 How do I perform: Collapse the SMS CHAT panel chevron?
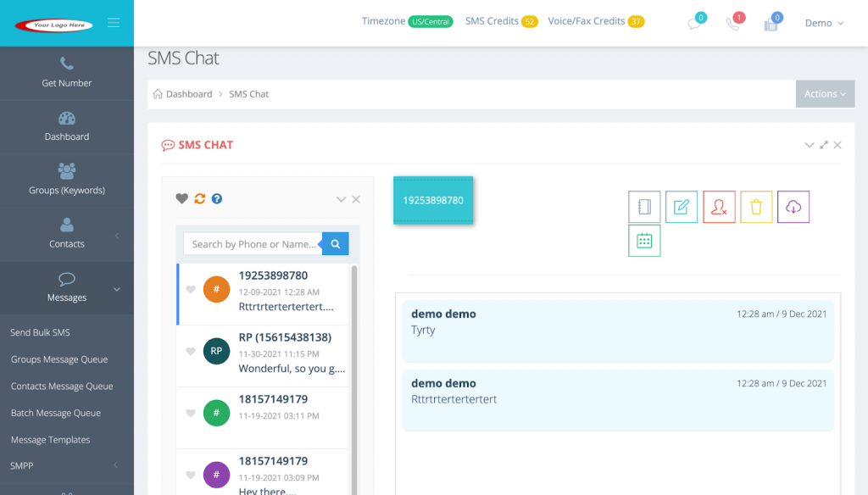tap(810, 145)
